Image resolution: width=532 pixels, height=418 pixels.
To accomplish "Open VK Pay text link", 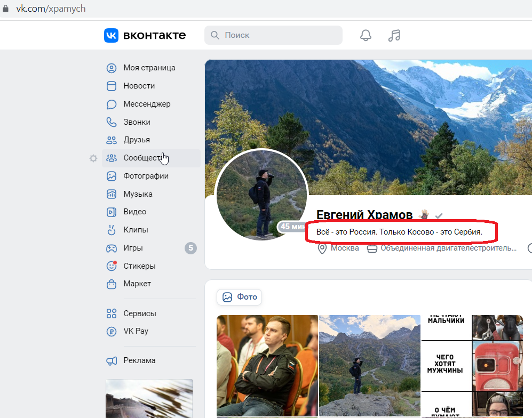I will [x=136, y=331].
